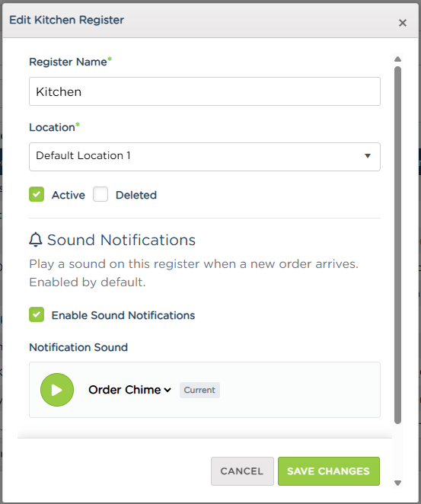Image resolution: width=421 pixels, height=504 pixels.
Task: Disable the Enable Sound Notifications checkbox
Action: click(x=37, y=314)
